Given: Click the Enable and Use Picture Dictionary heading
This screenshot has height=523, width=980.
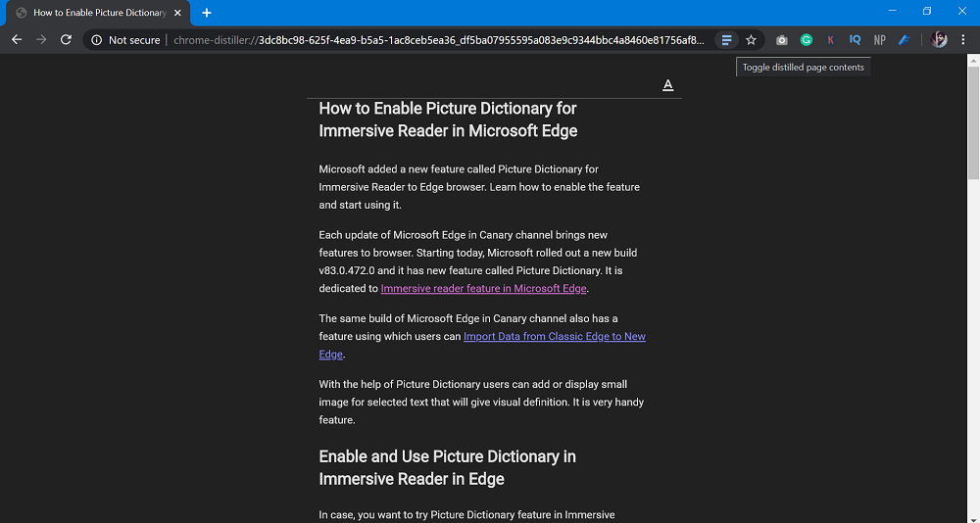Looking at the screenshot, I should [448, 467].
